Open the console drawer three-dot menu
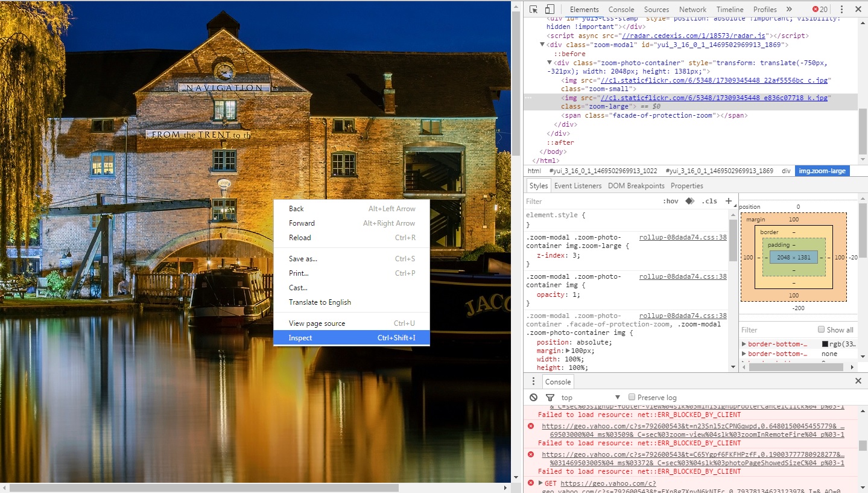868x493 pixels. [533, 381]
